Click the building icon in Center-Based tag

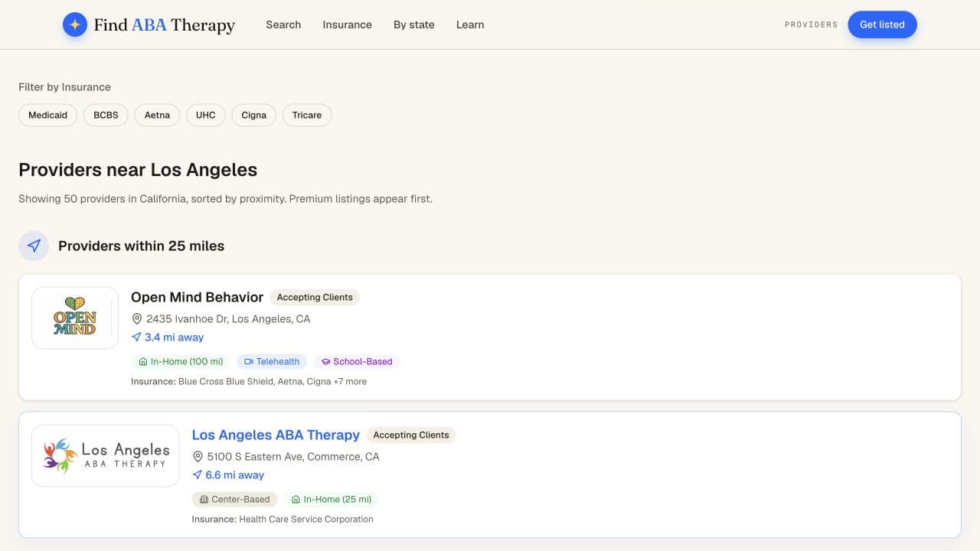(x=204, y=499)
